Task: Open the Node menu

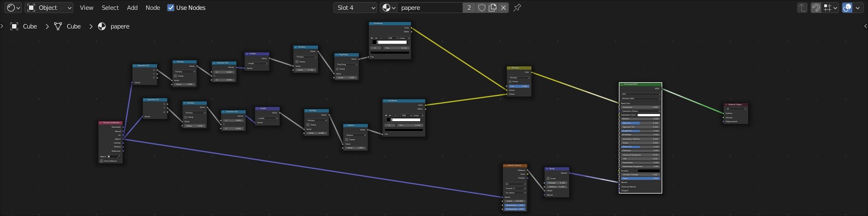Action: click(153, 8)
